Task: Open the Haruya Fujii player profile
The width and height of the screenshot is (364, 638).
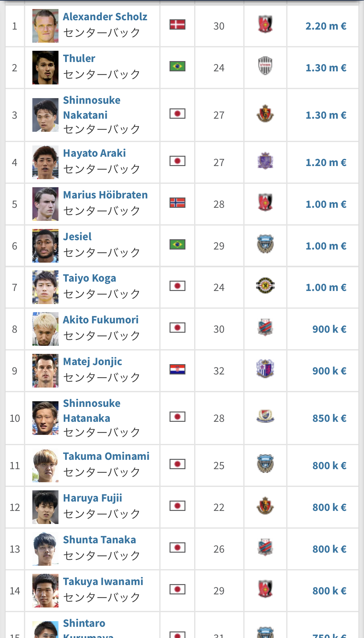Action: [x=93, y=498]
